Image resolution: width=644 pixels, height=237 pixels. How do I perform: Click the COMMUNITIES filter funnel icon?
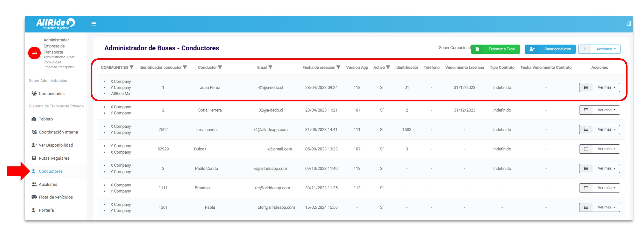point(131,67)
